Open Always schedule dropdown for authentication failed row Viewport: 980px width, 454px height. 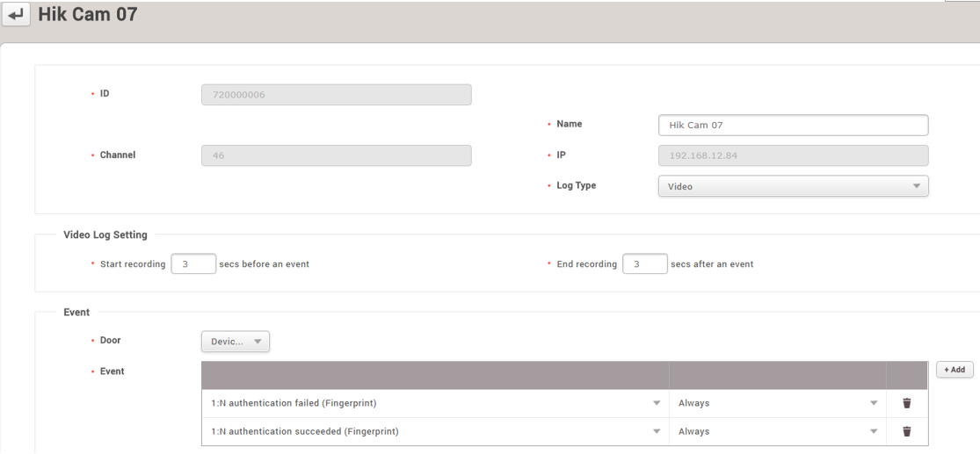pos(778,403)
